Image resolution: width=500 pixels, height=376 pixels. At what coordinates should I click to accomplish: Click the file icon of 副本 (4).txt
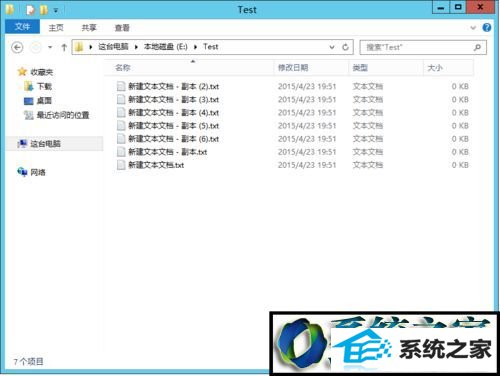[121, 112]
